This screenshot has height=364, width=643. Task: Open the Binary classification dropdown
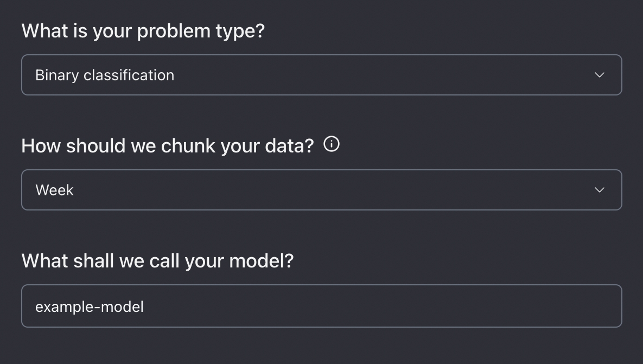321,75
